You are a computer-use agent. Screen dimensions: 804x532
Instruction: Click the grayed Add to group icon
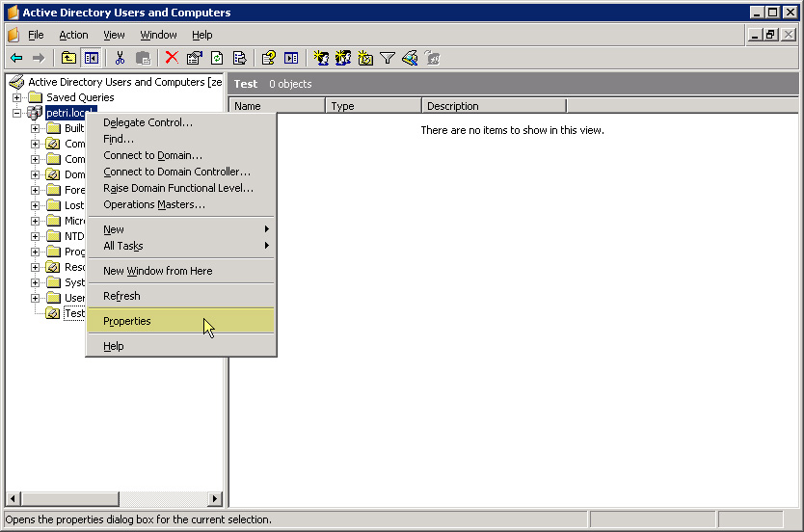tap(433, 58)
